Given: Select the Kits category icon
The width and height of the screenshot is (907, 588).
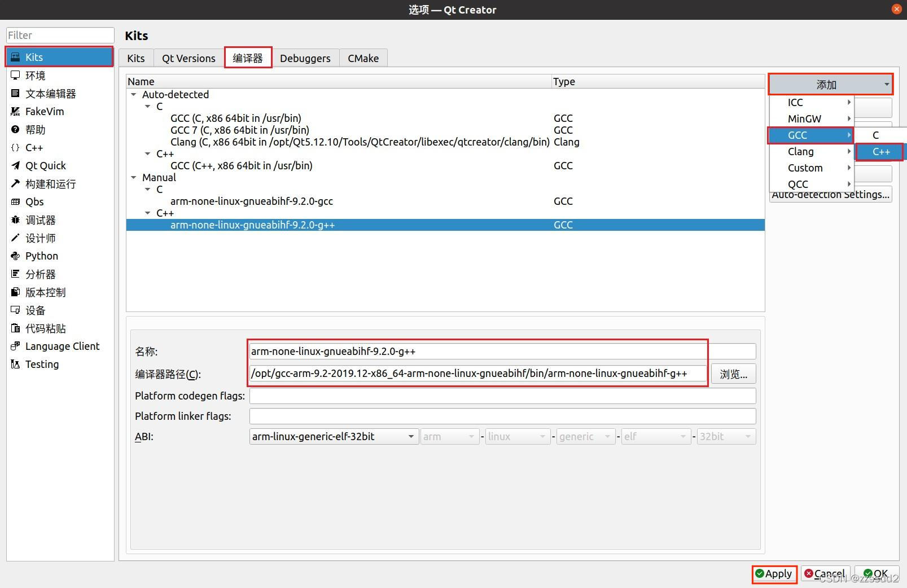Looking at the screenshot, I should [15, 57].
